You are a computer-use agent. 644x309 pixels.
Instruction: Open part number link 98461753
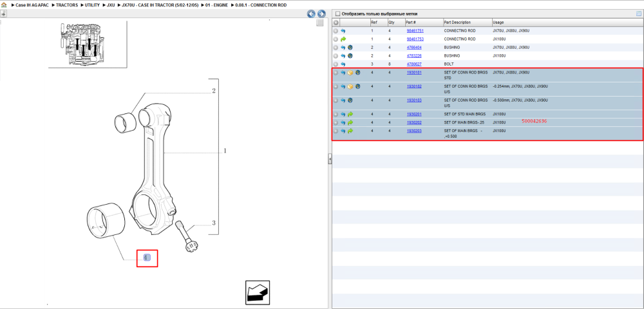pyautogui.click(x=415, y=39)
